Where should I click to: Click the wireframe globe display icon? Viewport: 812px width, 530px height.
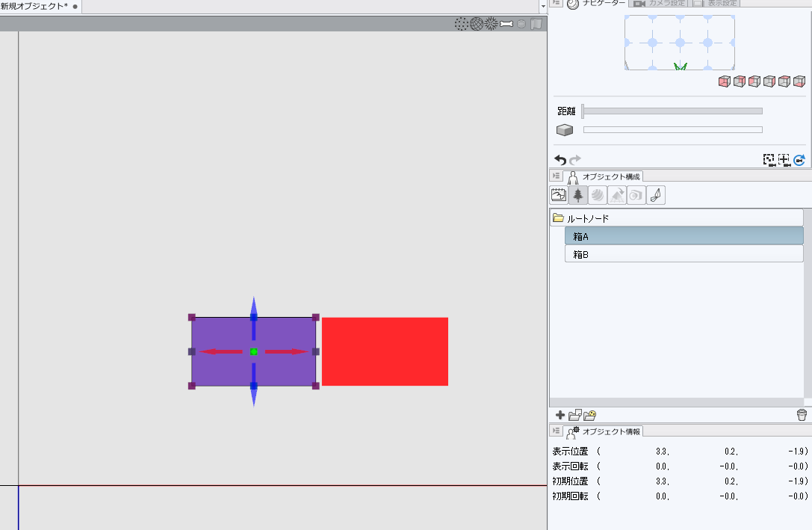click(x=476, y=24)
